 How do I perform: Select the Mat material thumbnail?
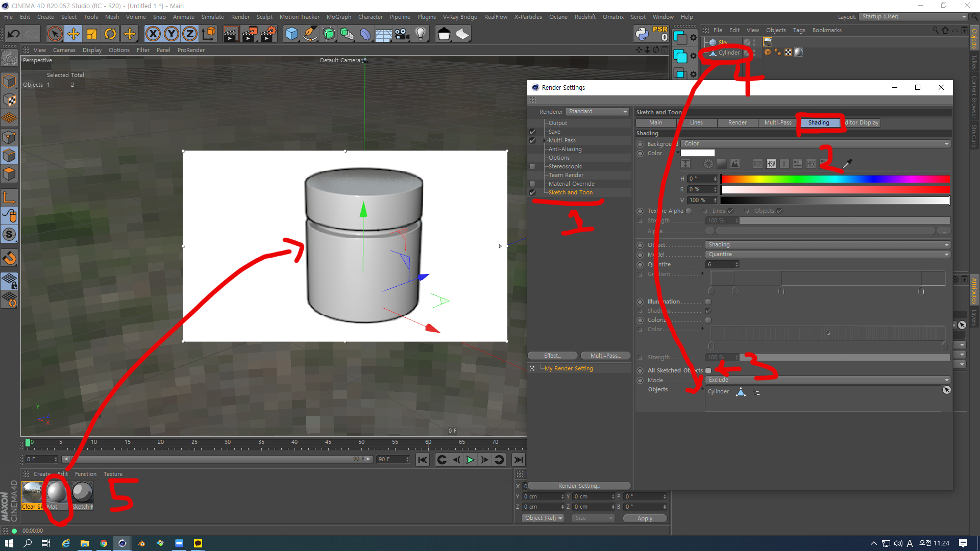(57, 492)
